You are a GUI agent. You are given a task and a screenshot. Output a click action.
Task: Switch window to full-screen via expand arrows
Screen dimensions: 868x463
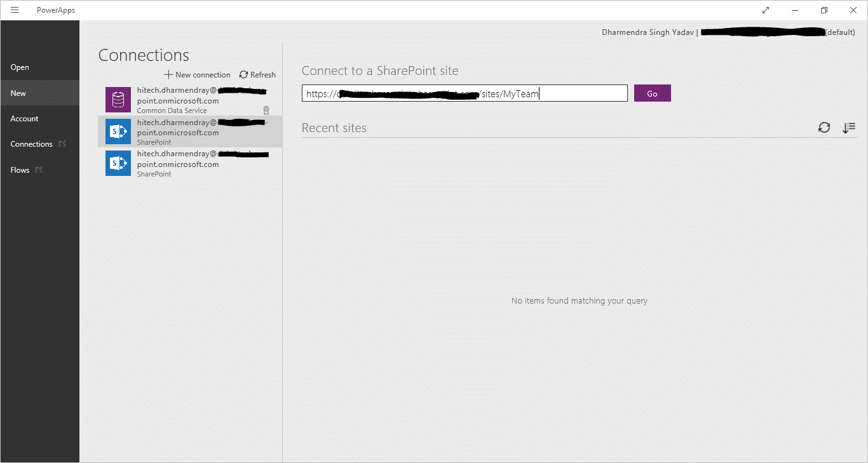(x=766, y=10)
